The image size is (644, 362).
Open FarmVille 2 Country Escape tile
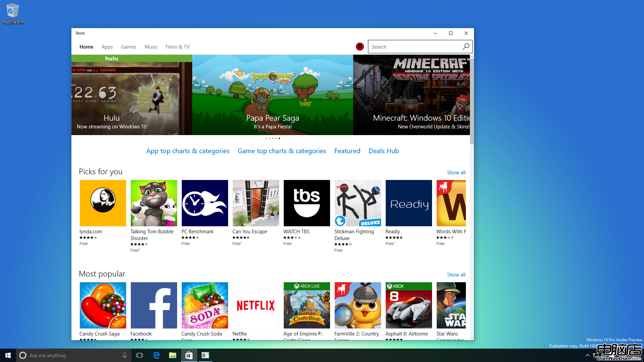(x=358, y=305)
